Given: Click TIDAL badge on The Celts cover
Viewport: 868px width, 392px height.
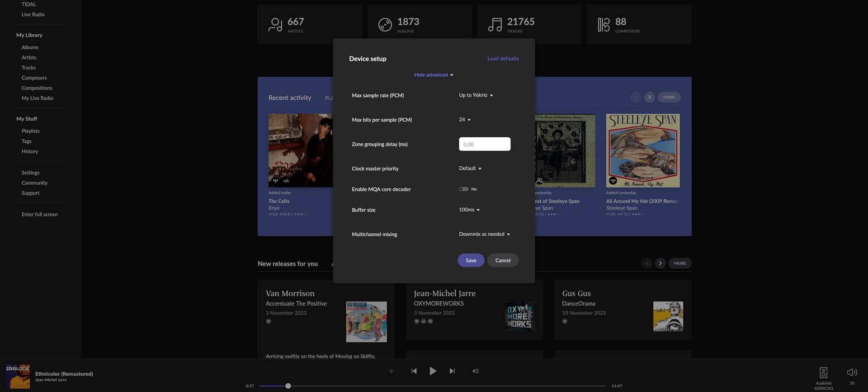Looking at the screenshot, I should tap(275, 181).
